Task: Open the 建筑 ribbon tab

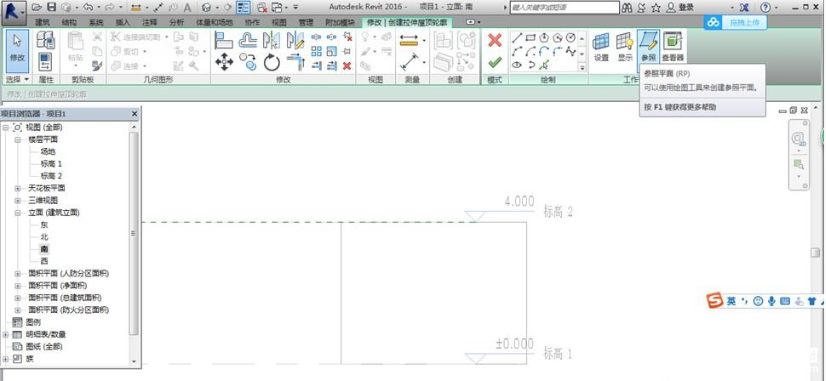Action: click(x=43, y=22)
